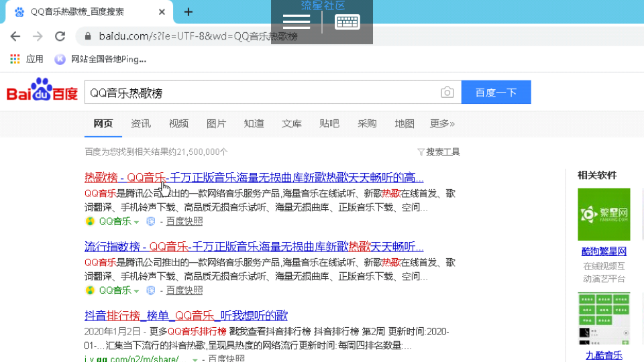The height and width of the screenshot is (362, 644).
Task: Open 百度快照 under the 流行指数榜 result
Action: [184, 290]
